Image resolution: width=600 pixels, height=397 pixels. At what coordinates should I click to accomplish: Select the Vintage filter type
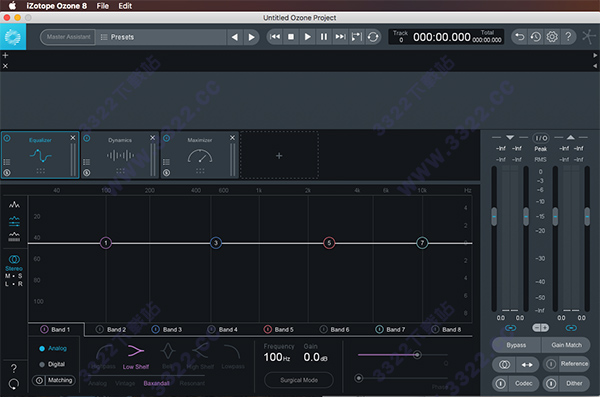coord(125,383)
